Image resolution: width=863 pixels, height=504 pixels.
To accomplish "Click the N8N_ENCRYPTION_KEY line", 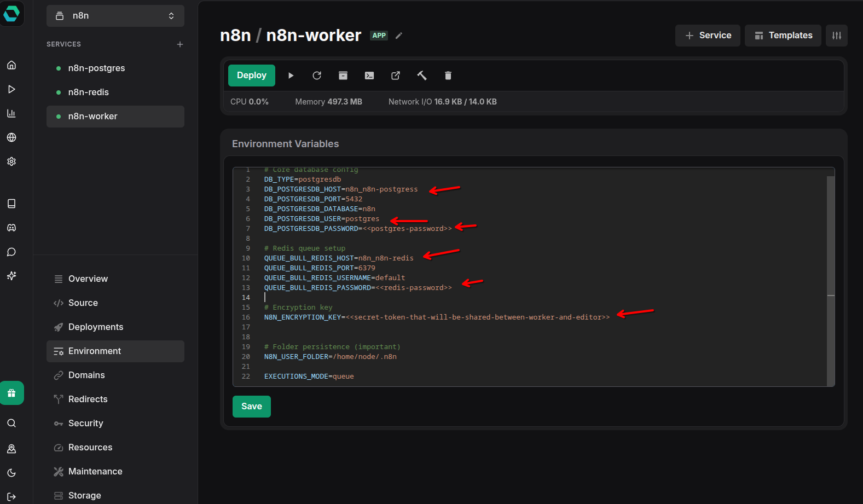I will click(x=437, y=317).
